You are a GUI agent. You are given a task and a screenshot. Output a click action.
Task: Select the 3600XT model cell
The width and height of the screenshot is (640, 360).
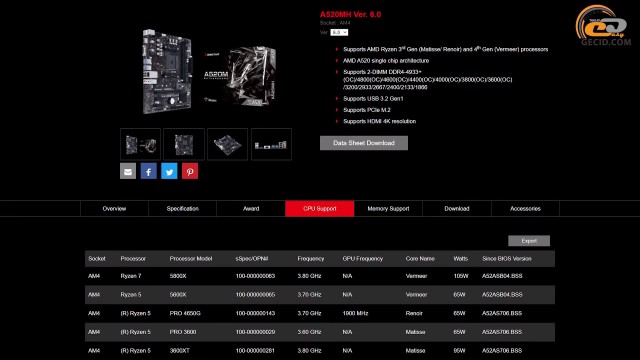(x=180, y=351)
